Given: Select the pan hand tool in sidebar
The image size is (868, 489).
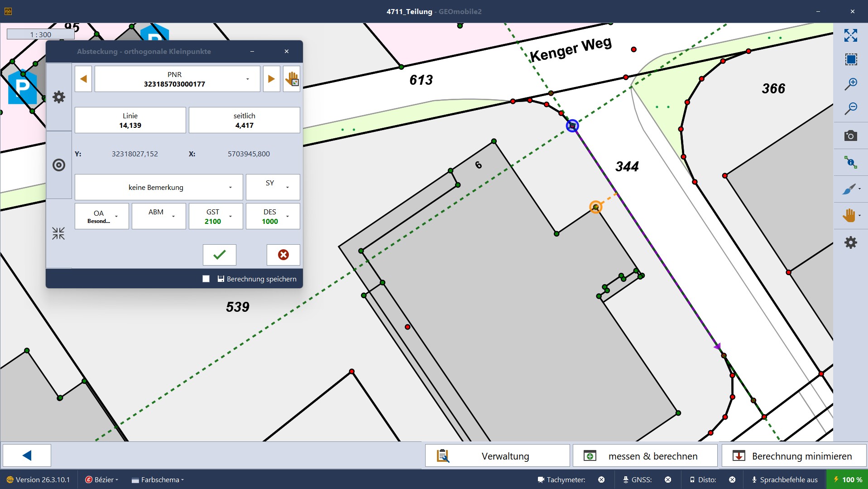Looking at the screenshot, I should click(849, 215).
